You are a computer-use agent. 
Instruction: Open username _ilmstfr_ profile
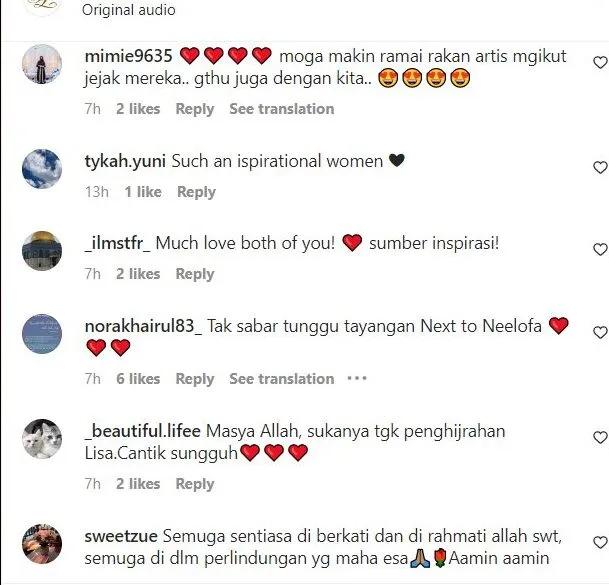(x=117, y=244)
